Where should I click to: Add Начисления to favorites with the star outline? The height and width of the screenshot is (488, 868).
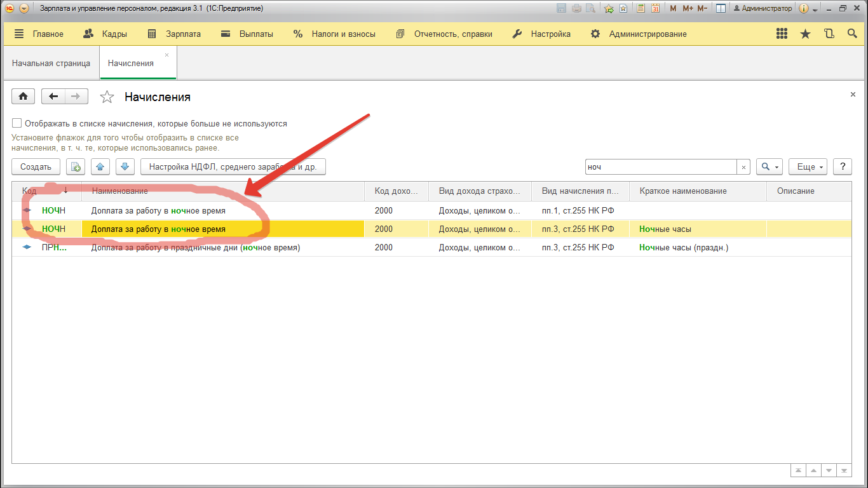pos(107,97)
